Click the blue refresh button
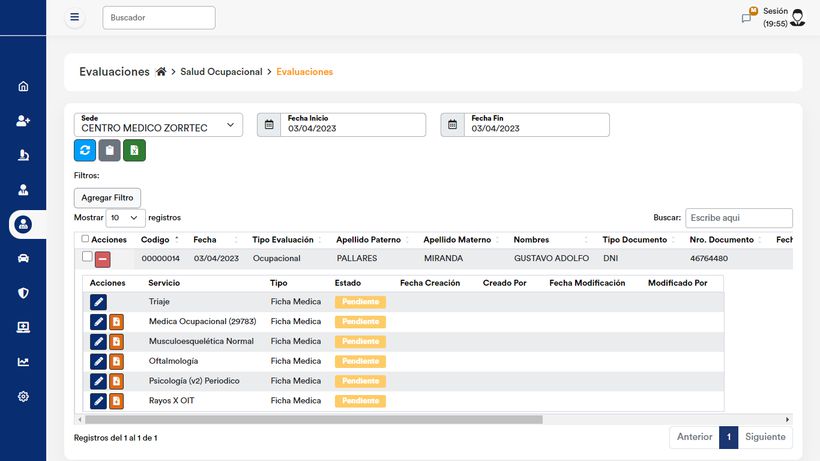Viewport: 820px width, 461px height. 85,151
